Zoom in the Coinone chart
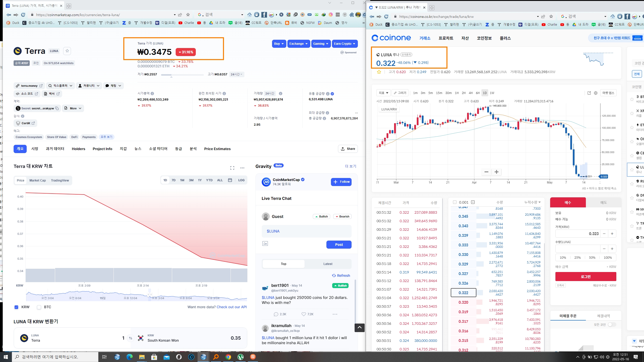Viewport: 644px width, 362px height. pyautogui.click(x=496, y=172)
